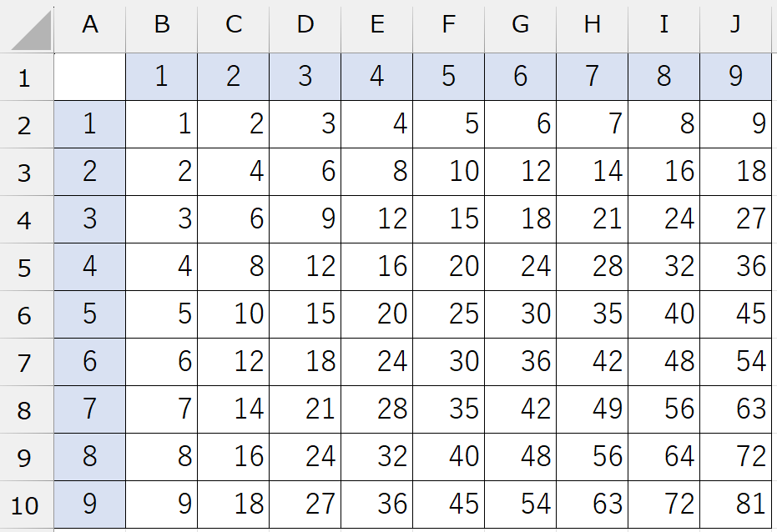Click the cell containing 81
Viewport: 777px width, 532px height.
[x=735, y=504]
